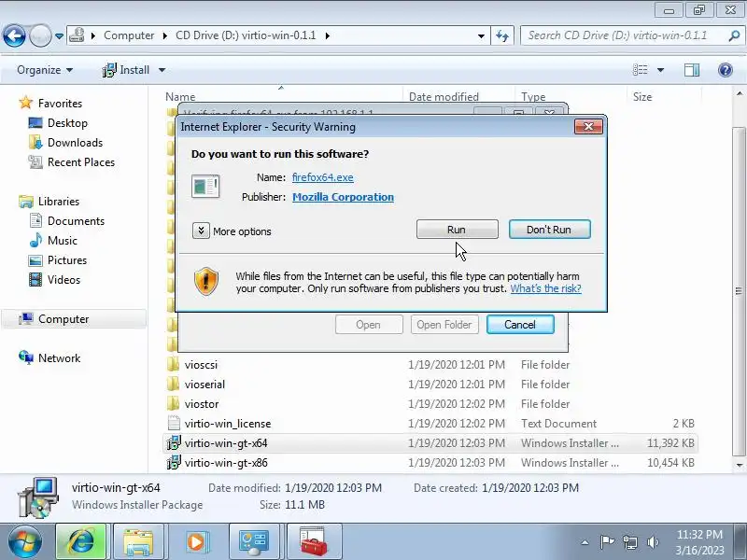Sort by the Size column header
747x560 pixels.
click(x=642, y=97)
